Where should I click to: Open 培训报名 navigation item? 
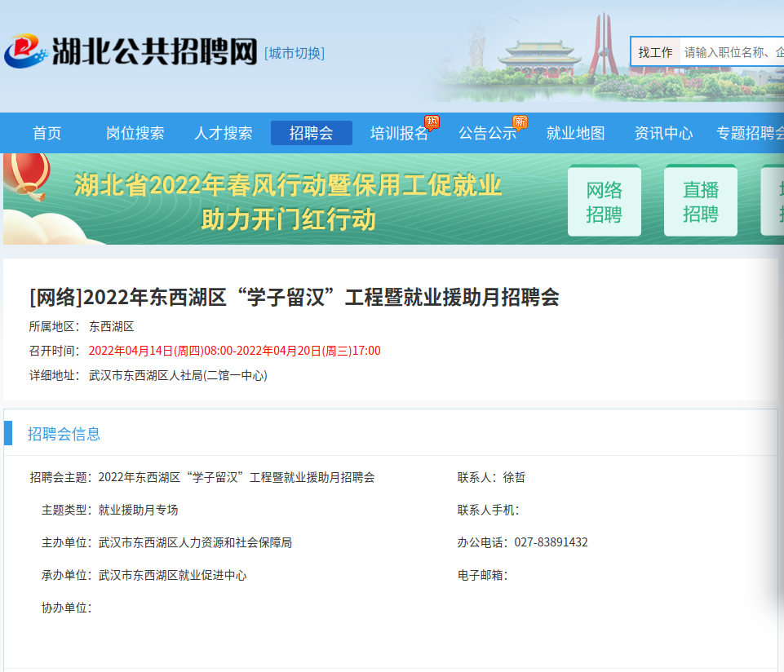[399, 133]
